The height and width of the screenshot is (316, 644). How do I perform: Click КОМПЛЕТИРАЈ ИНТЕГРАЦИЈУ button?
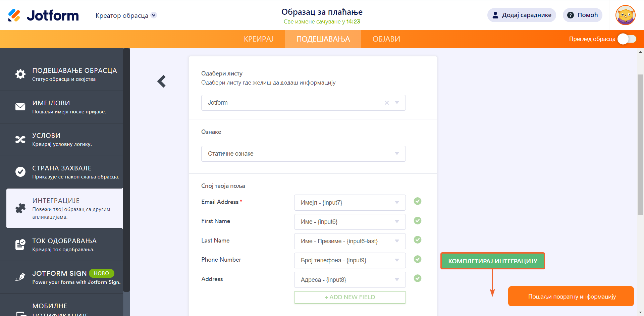coord(492,261)
